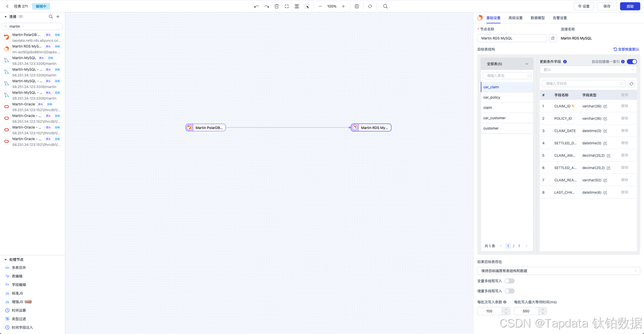Edit the field type of CLAIM_DATE
Screen dimensions: 644x334
tap(605, 131)
